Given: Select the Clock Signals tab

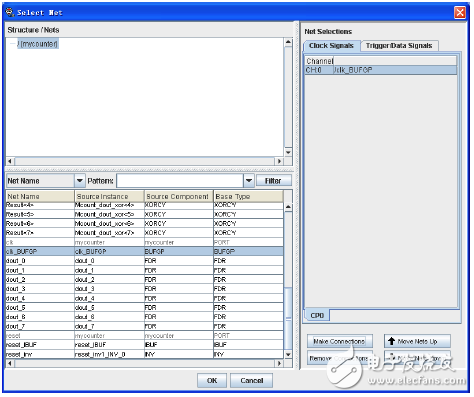Looking at the screenshot, I should 331,46.
